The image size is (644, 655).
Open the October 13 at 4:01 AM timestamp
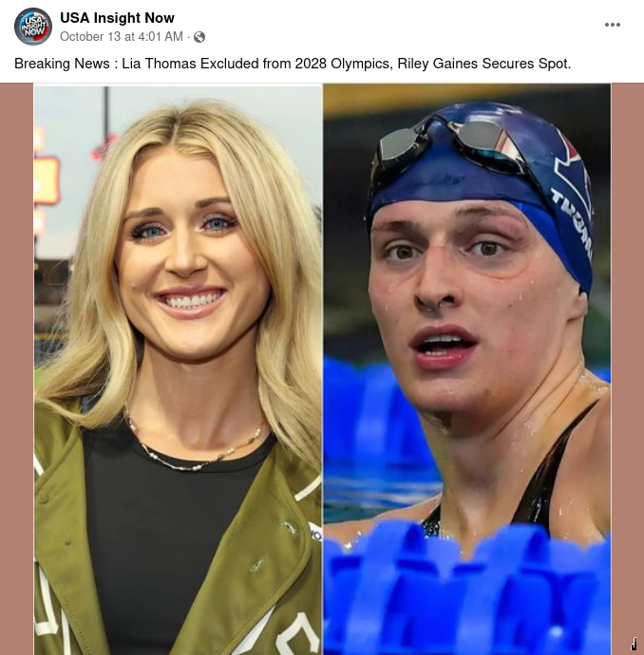[122, 37]
